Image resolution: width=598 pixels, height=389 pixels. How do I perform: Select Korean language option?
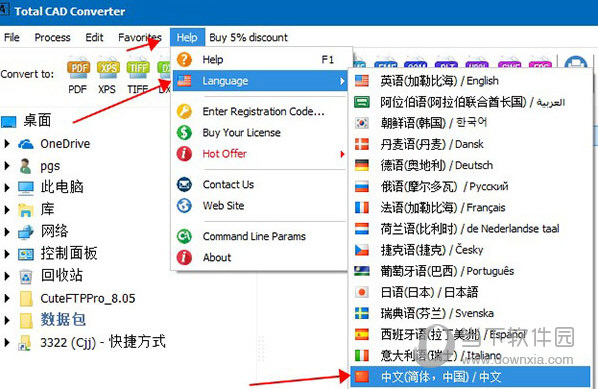tap(471, 123)
